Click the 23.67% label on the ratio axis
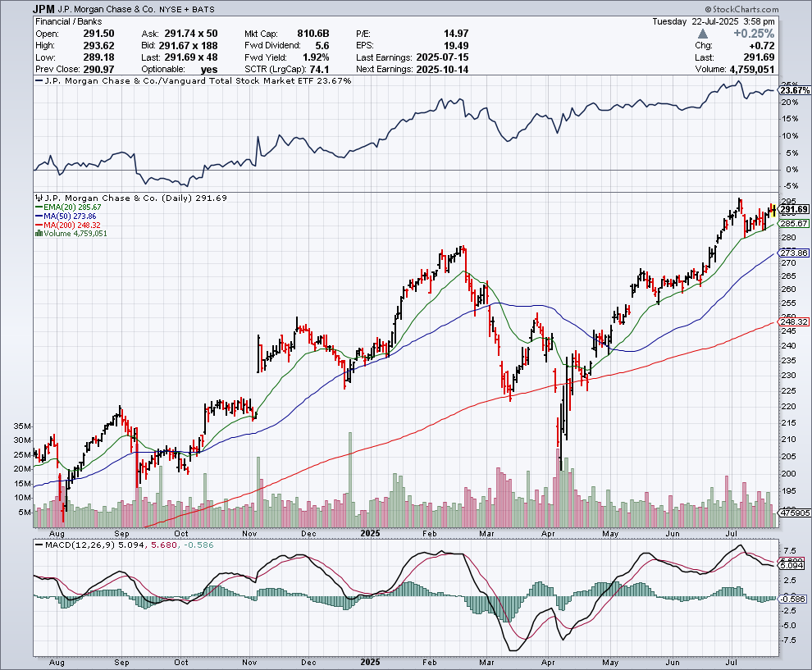 (795, 90)
